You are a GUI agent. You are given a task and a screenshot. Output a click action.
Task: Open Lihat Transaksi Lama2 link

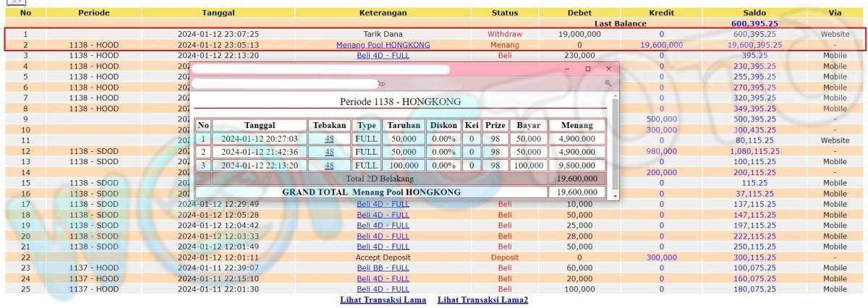482,300
